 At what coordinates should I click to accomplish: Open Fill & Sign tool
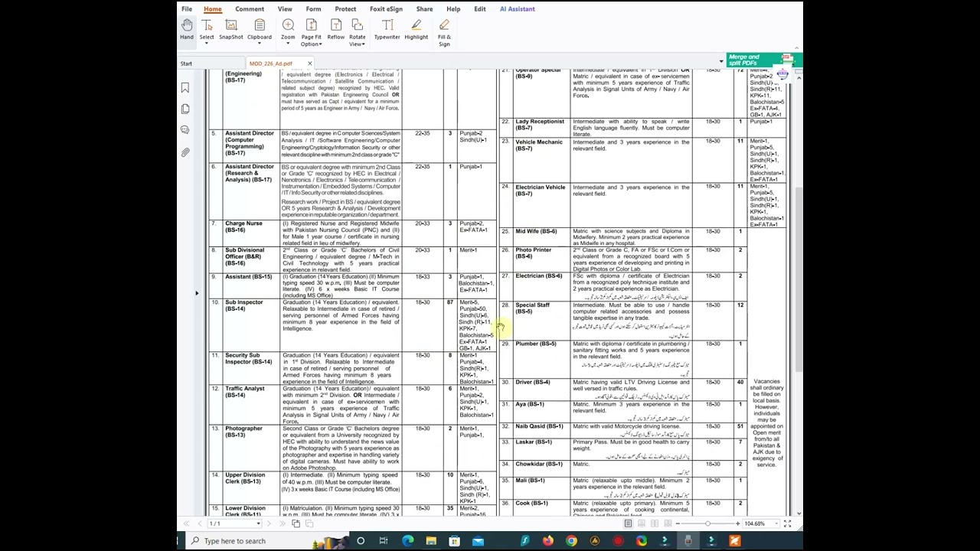click(444, 32)
